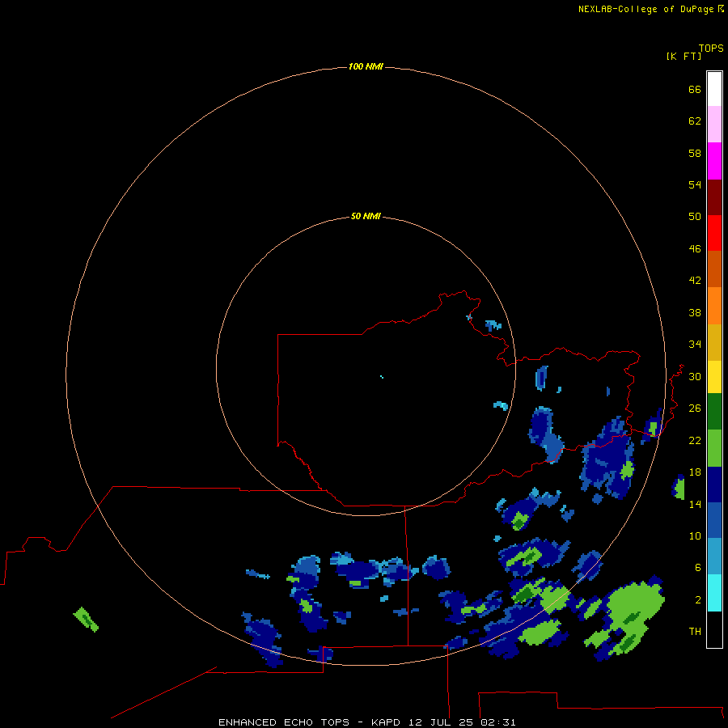The height and width of the screenshot is (728, 728).
Task: Click the TOPS legend title
Action: click(x=711, y=48)
